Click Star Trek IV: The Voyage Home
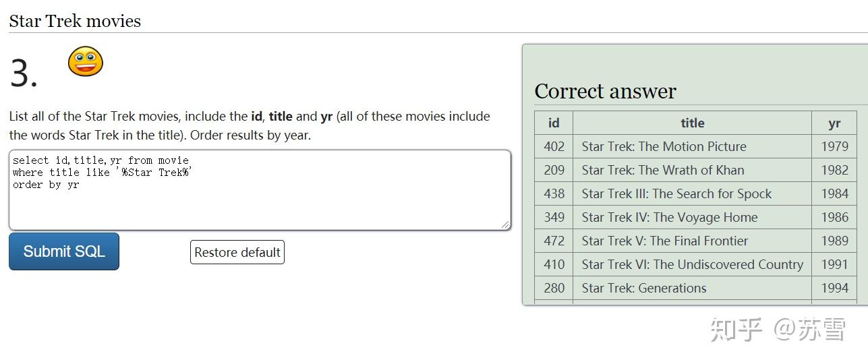This screenshot has width=868, height=364. [x=669, y=217]
